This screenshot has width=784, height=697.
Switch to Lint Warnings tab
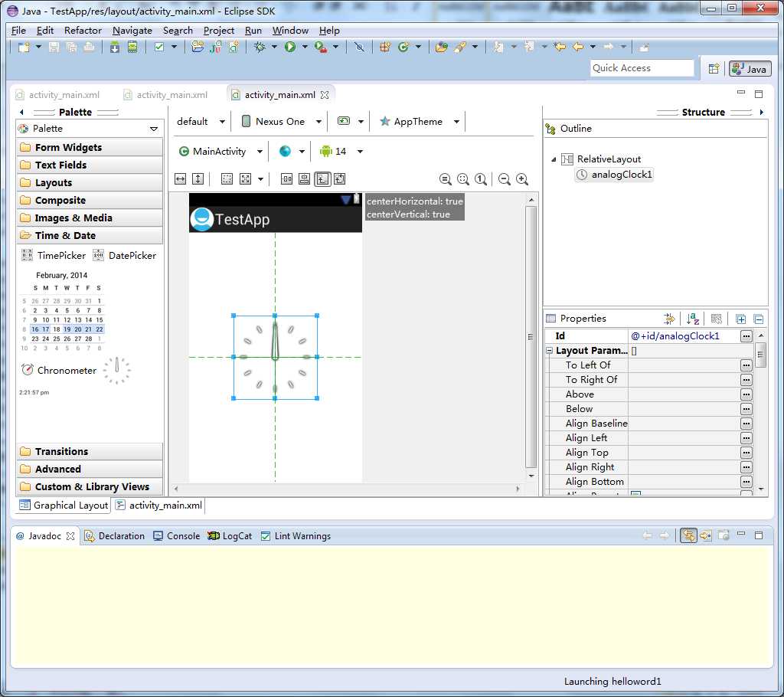[x=296, y=536]
